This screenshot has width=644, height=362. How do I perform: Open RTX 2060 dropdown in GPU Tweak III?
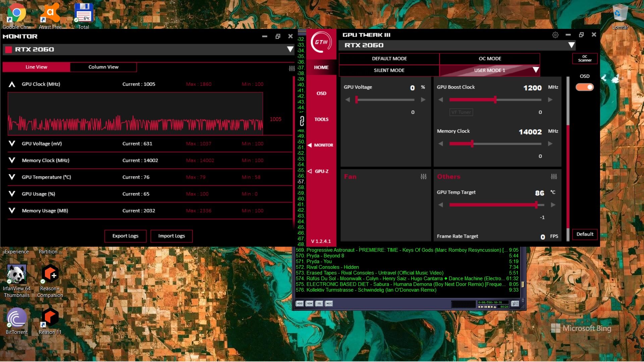coord(572,45)
